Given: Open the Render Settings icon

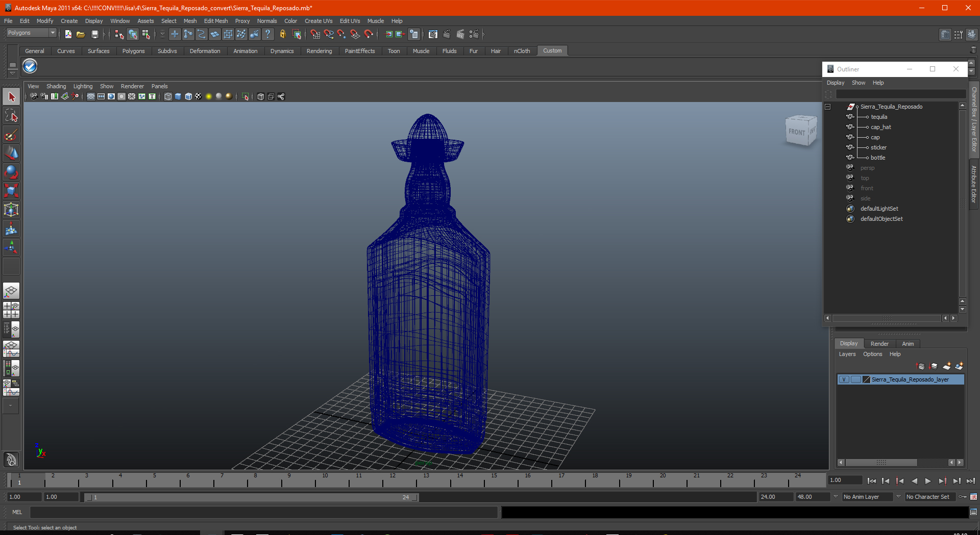Looking at the screenshot, I should tap(474, 34).
